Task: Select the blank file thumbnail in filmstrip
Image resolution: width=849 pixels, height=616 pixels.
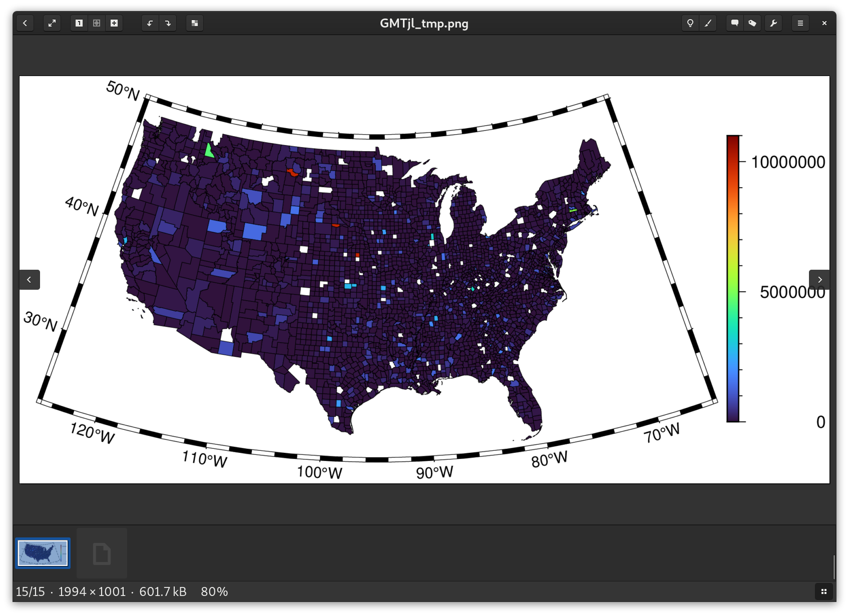Action: click(x=102, y=553)
